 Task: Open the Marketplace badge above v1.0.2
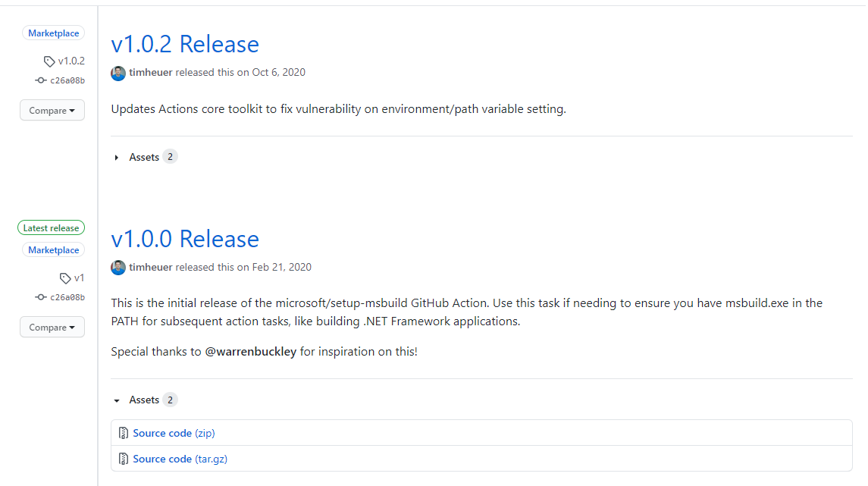point(53,33)
